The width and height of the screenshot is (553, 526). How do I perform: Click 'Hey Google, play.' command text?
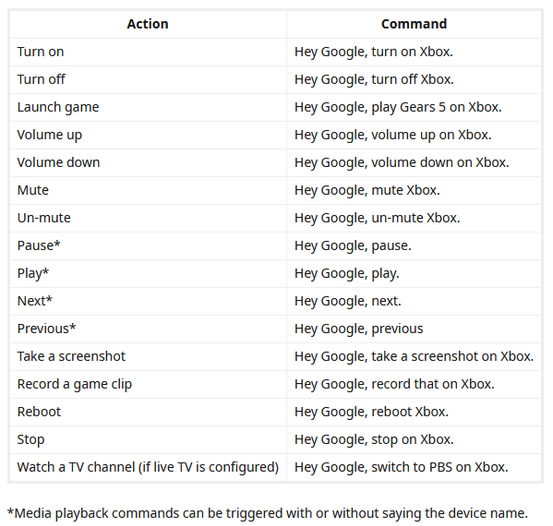click(x=347, y=273)
